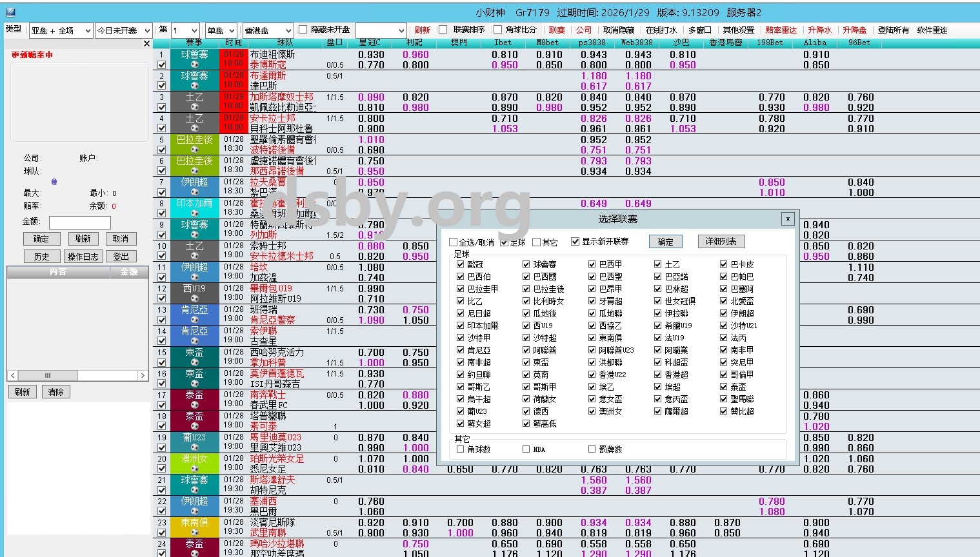Image resolution: width=980 pixels, height=557 pixels.
Task: Click 登陆所有 in the toolbar
Action: (x=894, y=30)
